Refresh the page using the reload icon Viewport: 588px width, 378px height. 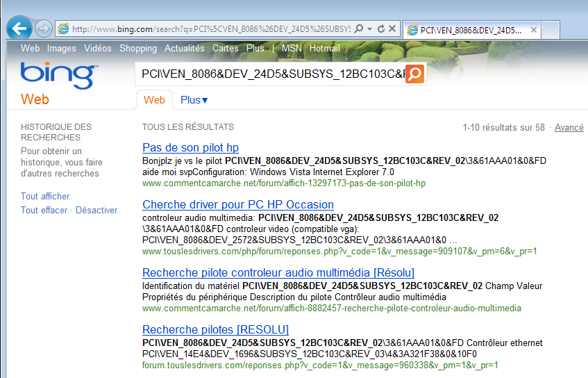(x=381, y=29)
